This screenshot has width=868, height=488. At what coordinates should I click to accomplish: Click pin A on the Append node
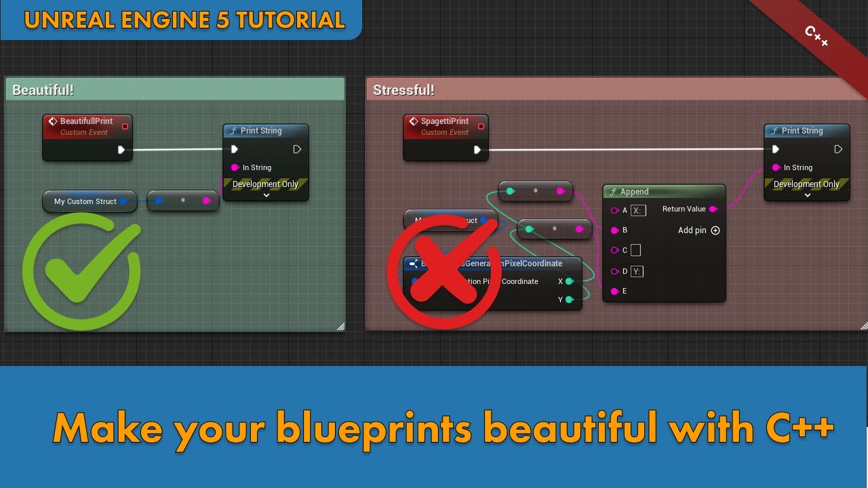pyautogui.click(x=615, y=210)
